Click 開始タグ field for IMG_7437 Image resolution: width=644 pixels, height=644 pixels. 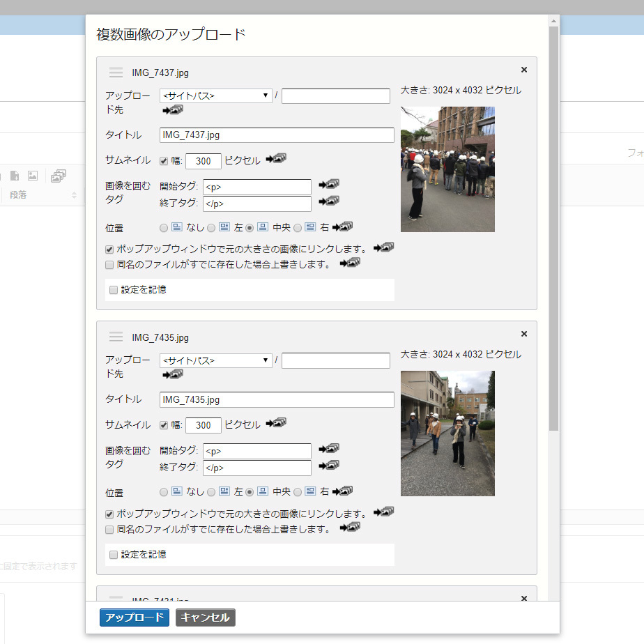(x=257, y=187)
